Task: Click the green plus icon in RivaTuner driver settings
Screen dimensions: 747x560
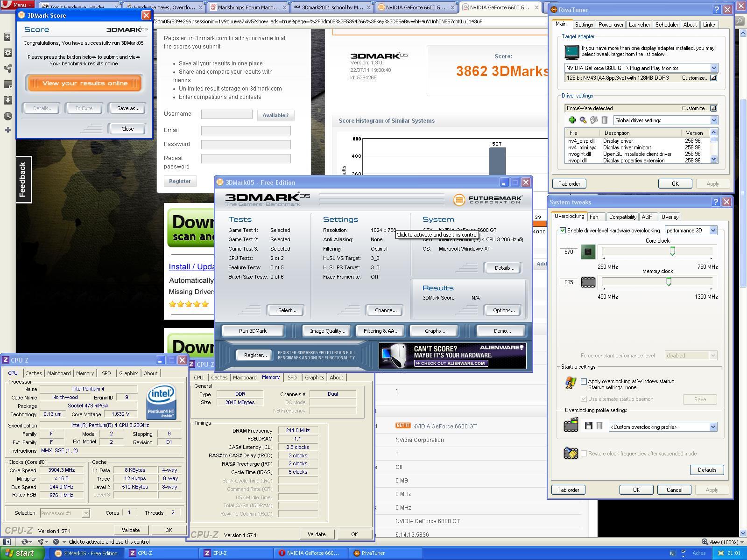Action: tap(572, 120)
